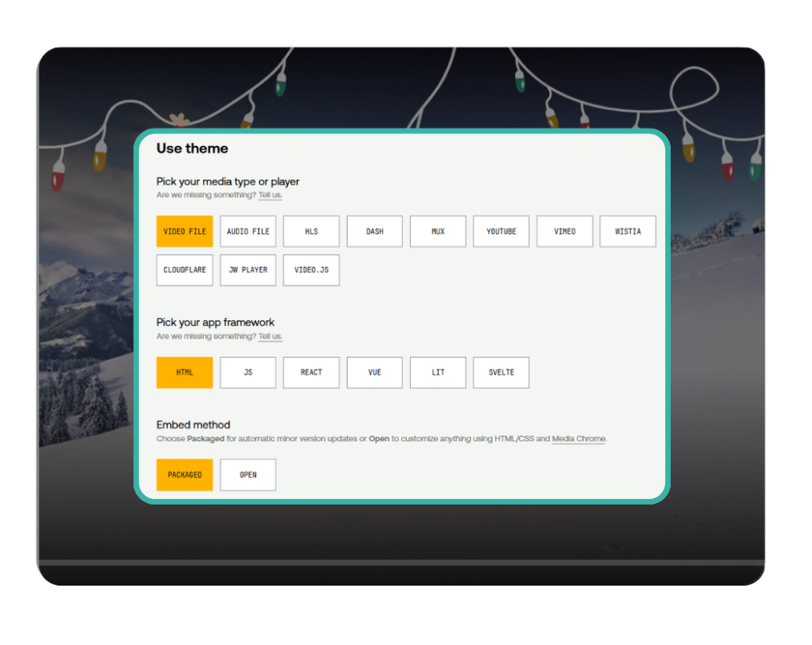The height and width of the screenshot is (645, 812).
Task: Click the 'Pick your app framework' heading
Action: click(x=215, y=322)
